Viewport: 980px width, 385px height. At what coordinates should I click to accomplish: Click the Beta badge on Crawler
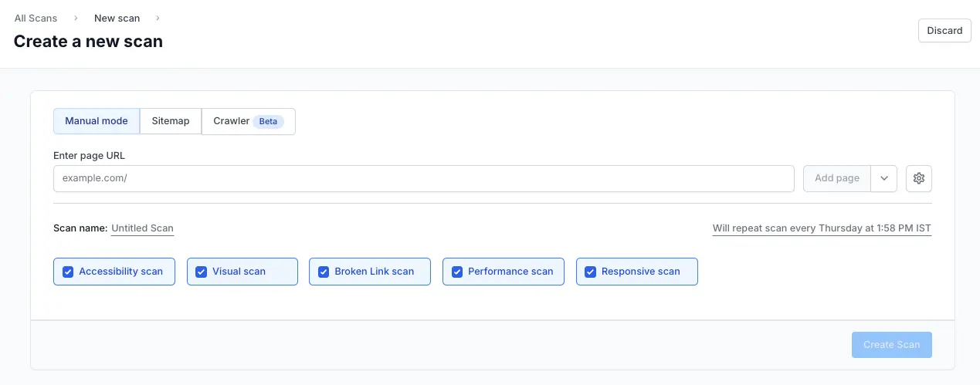[268, 121]
